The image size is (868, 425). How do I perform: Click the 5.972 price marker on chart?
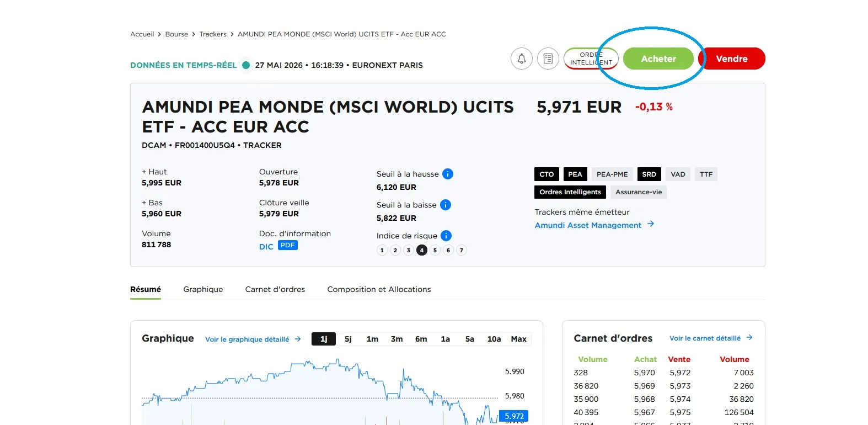[515, 416]
